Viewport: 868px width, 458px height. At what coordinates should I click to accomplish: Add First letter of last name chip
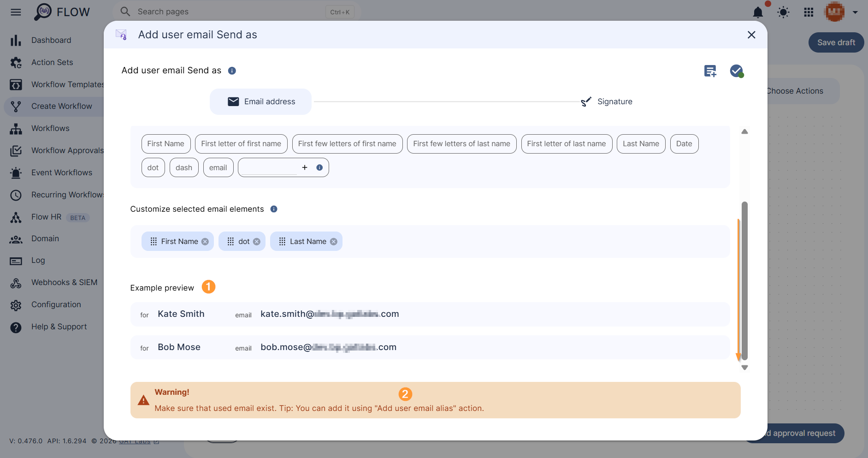pos(567,144)
